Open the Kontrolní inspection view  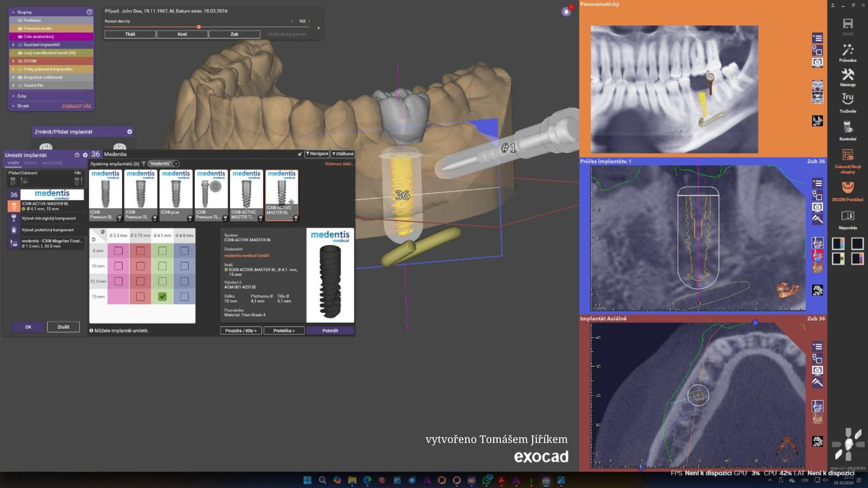(x=848, y=131)
